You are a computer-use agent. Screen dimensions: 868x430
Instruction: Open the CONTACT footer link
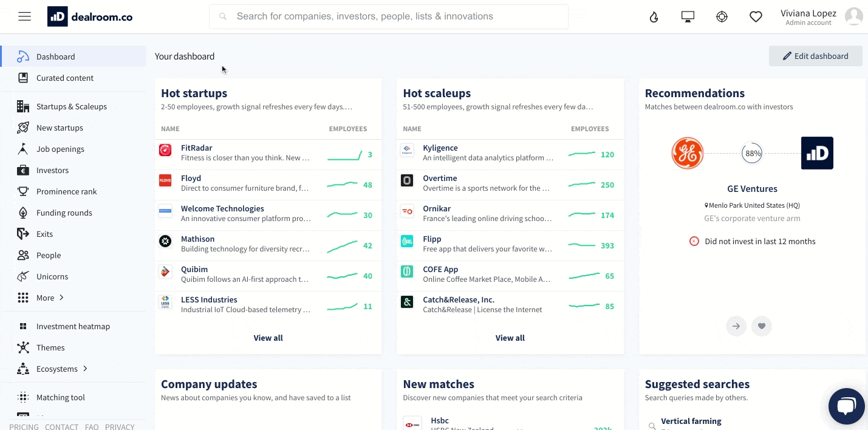click(x=61, y=426)
